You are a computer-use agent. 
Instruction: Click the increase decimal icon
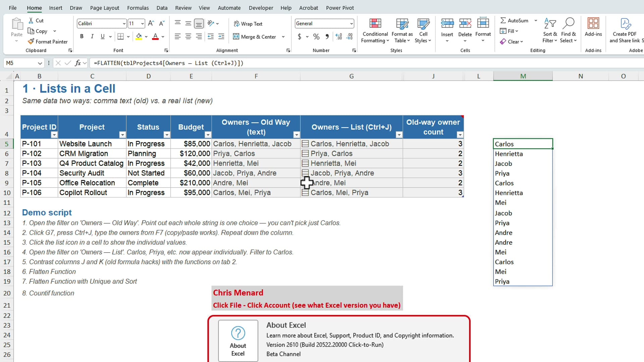coord(339,37)
